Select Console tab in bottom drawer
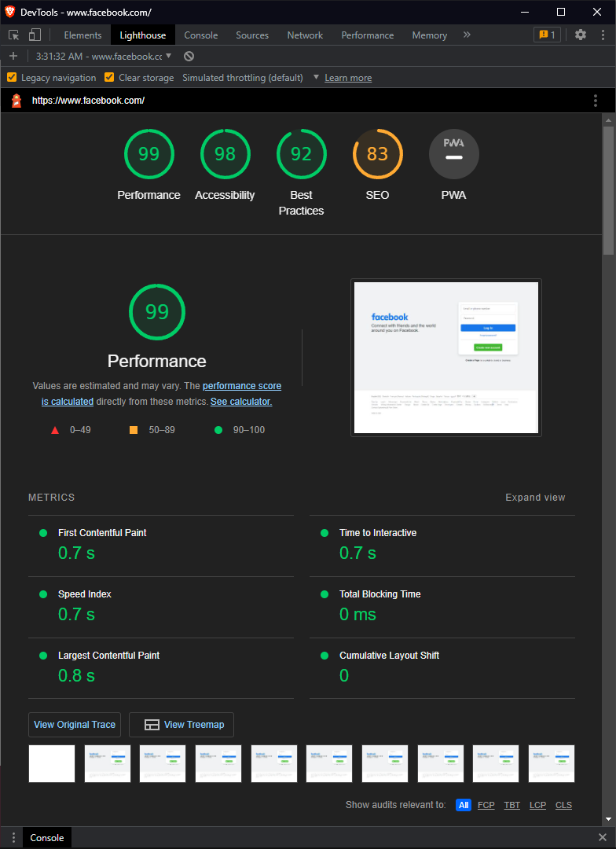616x849 pixels. coord(47,838)
